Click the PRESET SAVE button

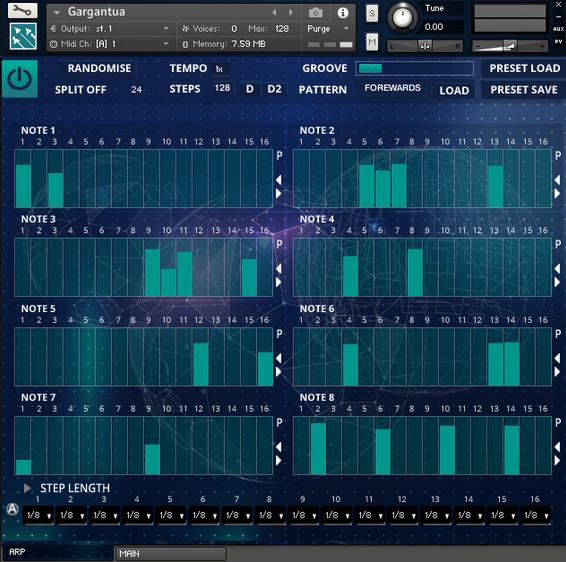tap(524, 90)
